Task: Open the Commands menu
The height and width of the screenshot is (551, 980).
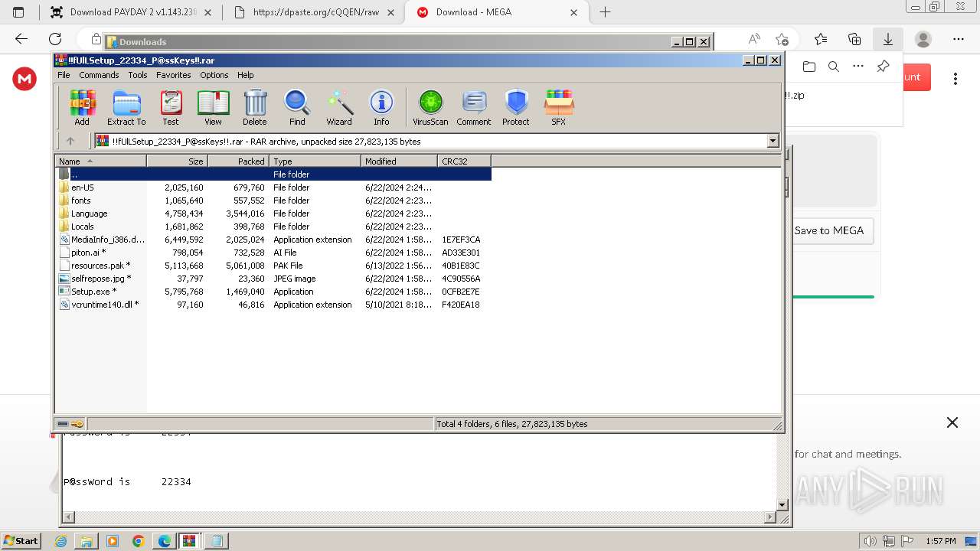Action: pyautogui.click(x=99, y=75)
